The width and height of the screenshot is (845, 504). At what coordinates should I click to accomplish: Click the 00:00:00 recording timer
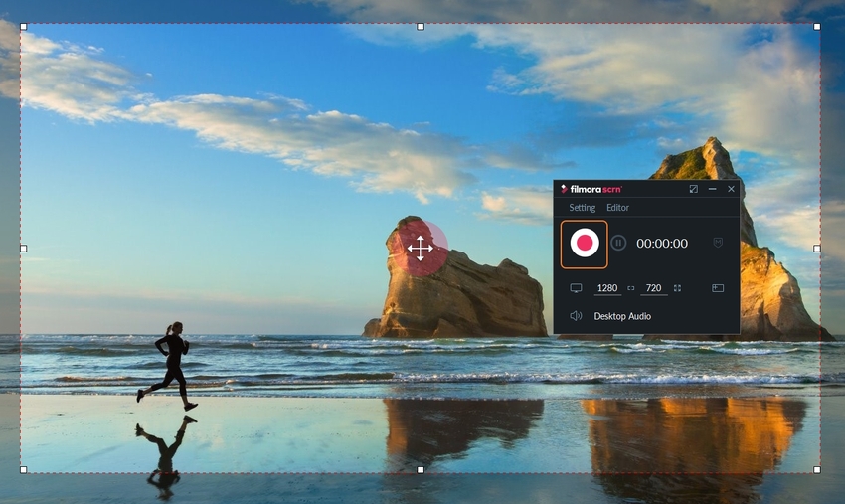(x=662, y=244)
